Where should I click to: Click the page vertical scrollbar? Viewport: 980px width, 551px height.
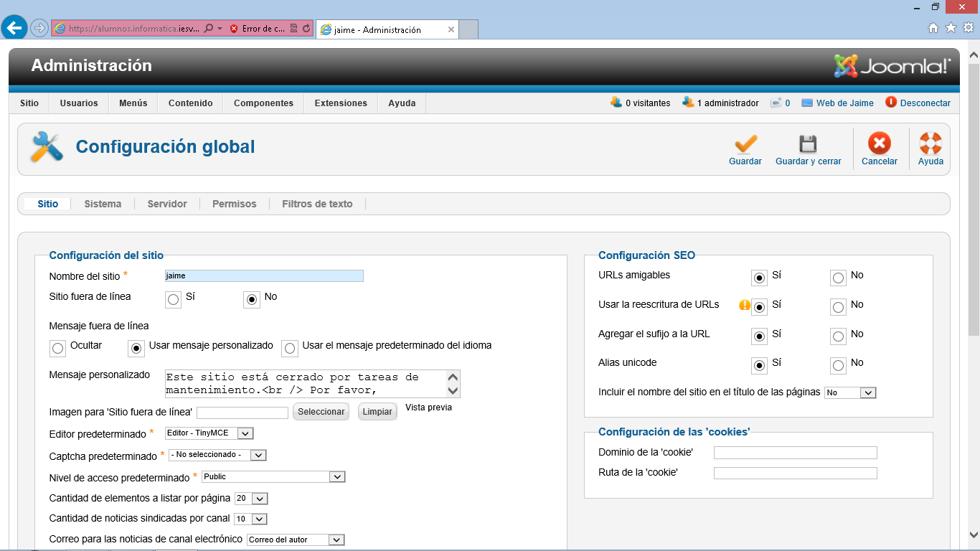(974, 215)
